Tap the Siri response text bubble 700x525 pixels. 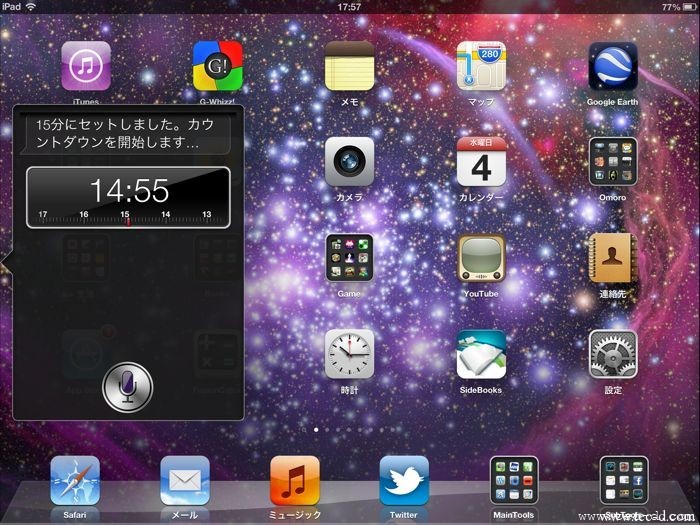(128, 134)
